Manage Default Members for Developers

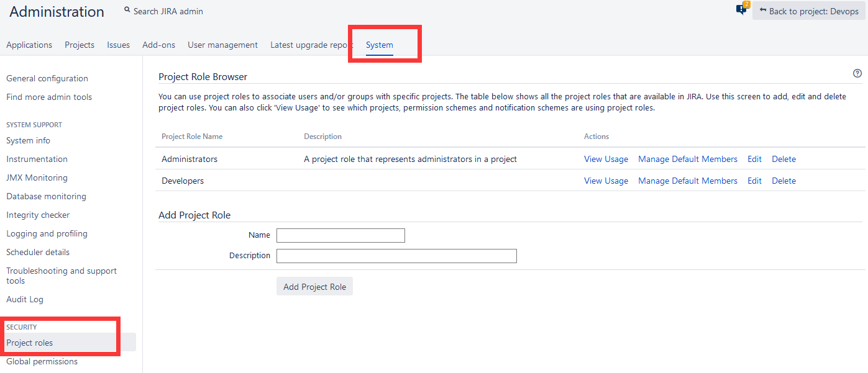point(687,180)
